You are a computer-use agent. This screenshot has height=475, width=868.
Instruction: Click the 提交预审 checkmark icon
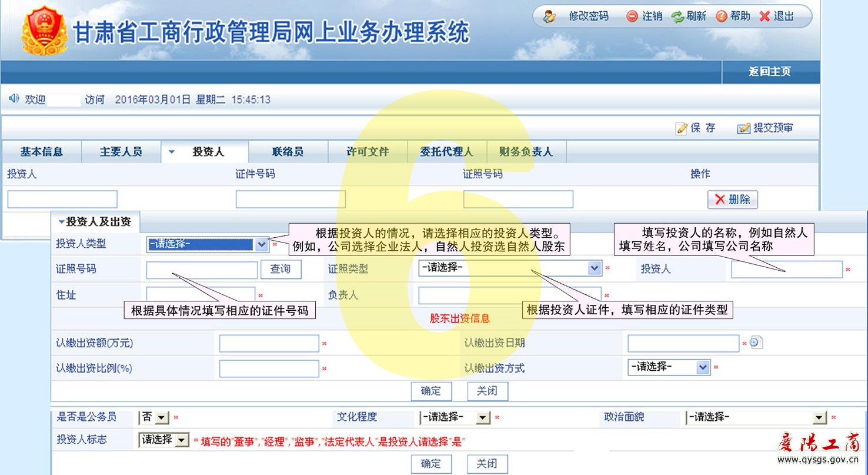pyautogui.click(x=744, y=128)
